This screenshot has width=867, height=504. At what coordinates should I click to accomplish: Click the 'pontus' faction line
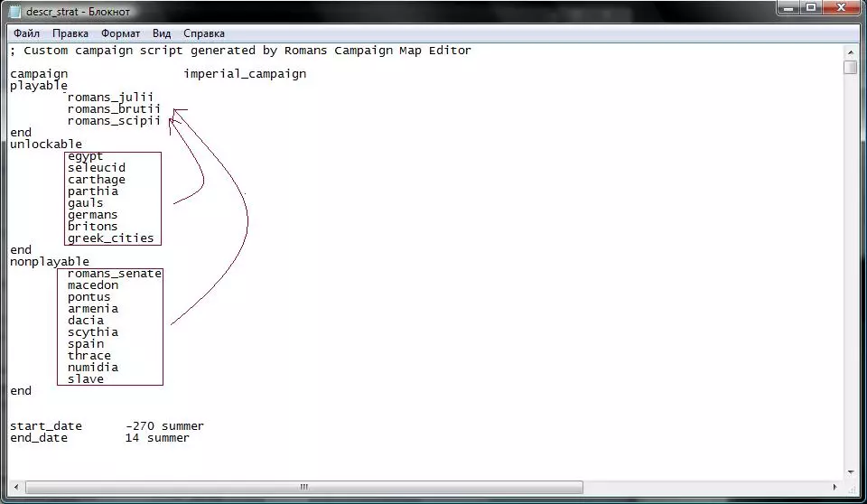pos(89,296)
